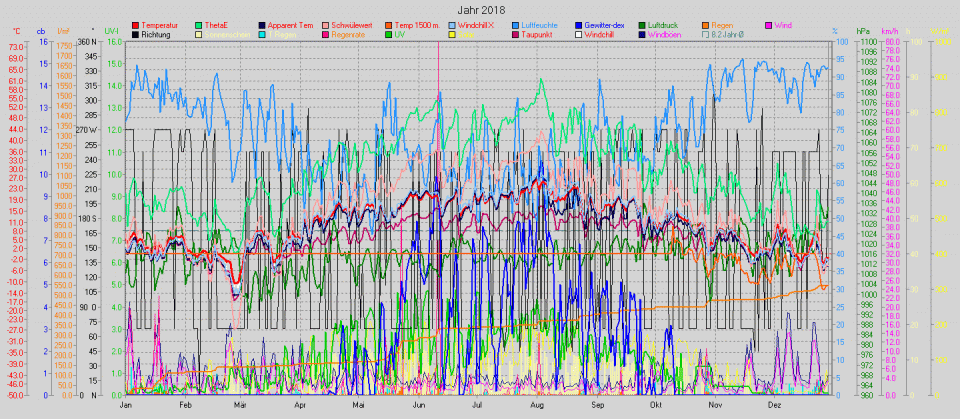
Task: Click the red Temperatur legend swatch
Action: click(x=135, y=23)
